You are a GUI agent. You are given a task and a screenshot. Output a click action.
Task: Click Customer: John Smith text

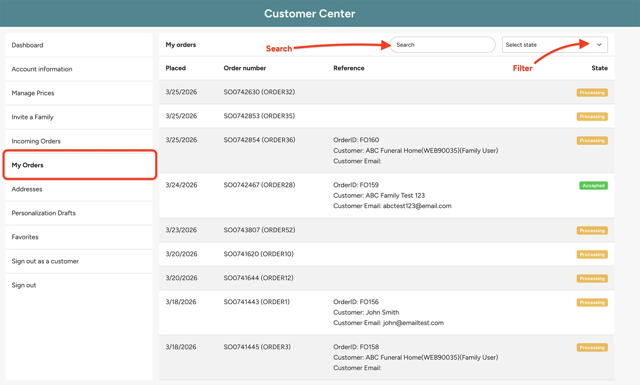pos(366,313)
